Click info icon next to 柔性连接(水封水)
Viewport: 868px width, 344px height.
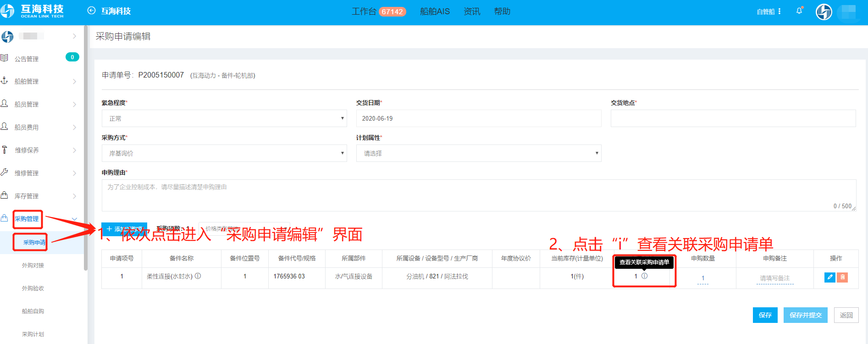click(198, 276)
